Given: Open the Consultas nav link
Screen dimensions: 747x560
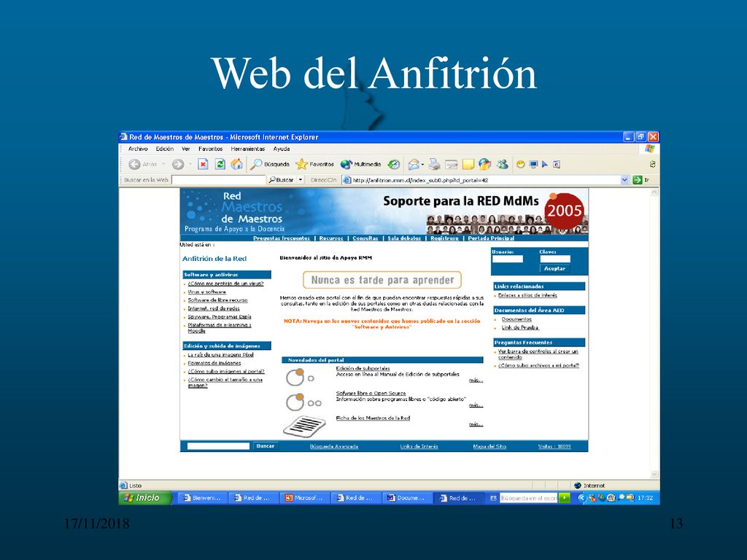Looking at the screenshot, I should [365, 238].
